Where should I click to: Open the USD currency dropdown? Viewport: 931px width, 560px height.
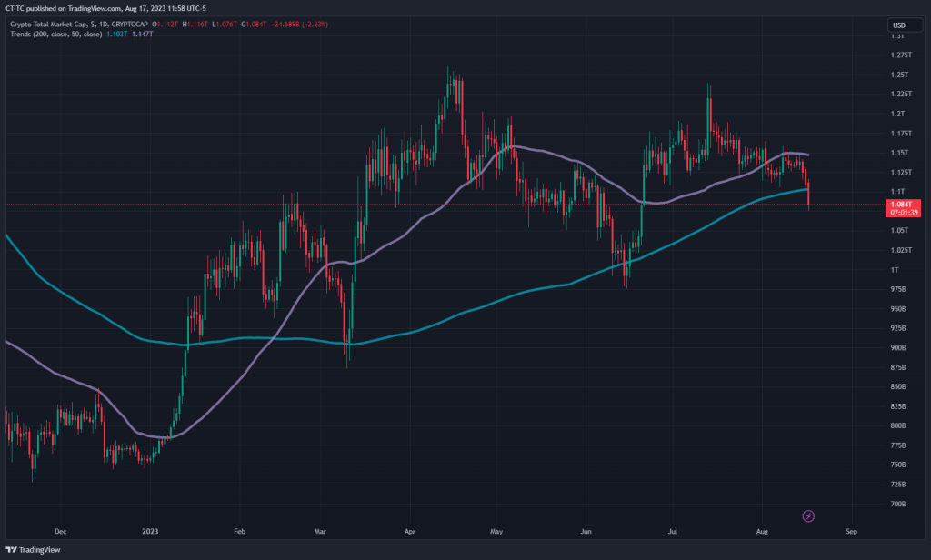[899, 25]
